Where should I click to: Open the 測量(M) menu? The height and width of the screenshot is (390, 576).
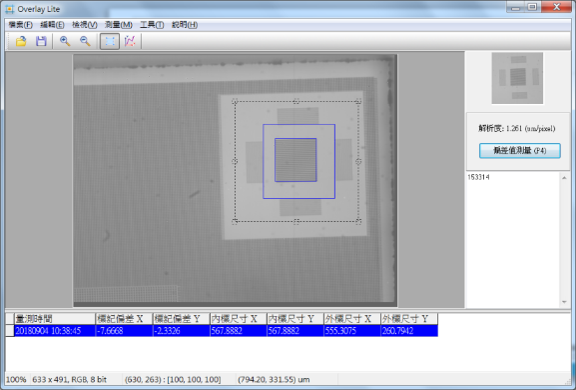(118, 25)
